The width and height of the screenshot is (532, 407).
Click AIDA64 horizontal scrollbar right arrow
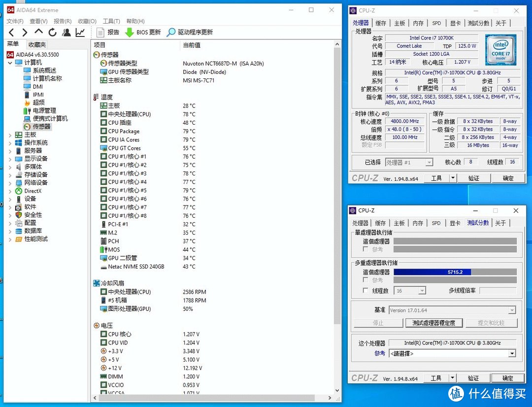point(330,398)
